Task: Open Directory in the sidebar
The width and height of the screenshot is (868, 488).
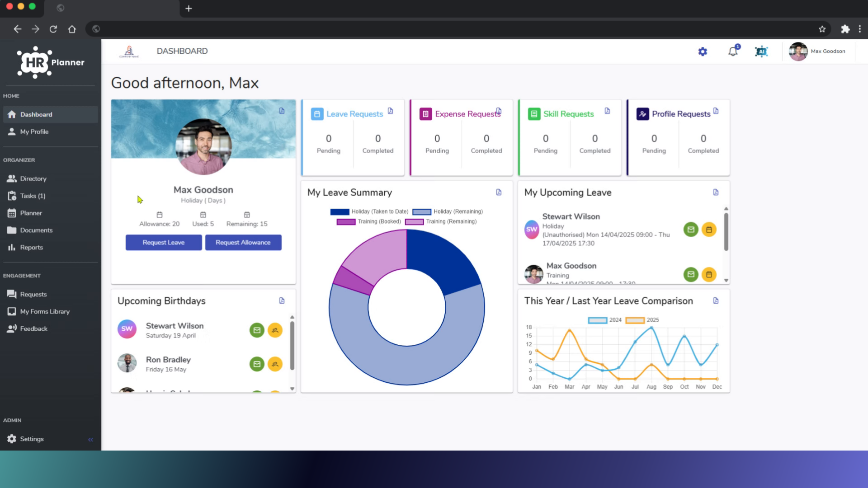Action: 50,178
